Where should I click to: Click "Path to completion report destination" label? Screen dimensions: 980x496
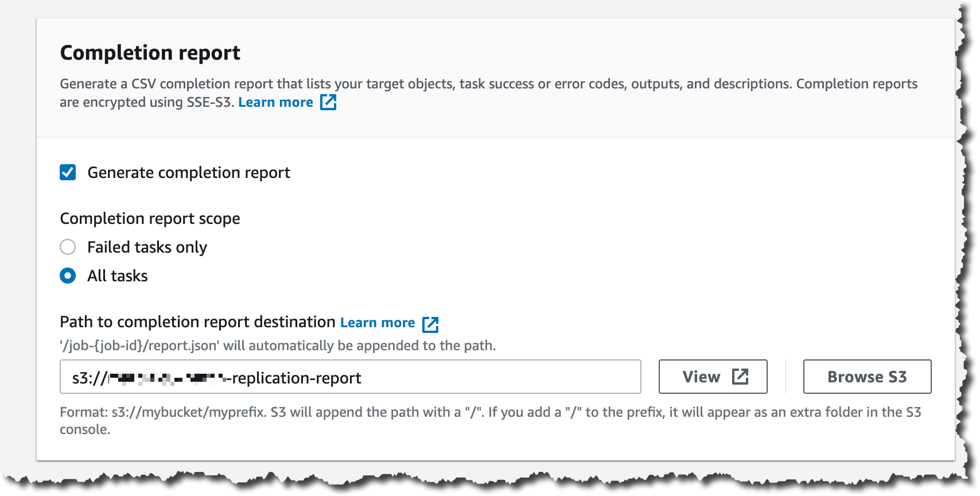coord(197,322)
